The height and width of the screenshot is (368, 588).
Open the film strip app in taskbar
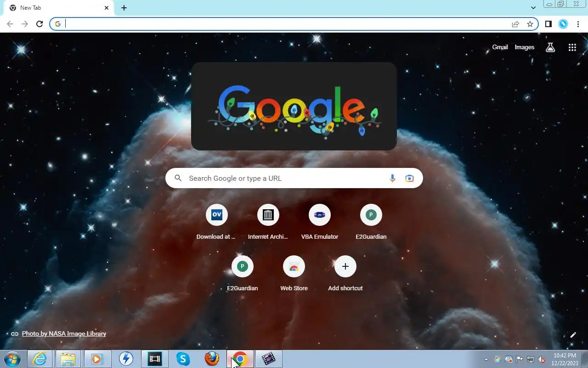pos(154,359)
